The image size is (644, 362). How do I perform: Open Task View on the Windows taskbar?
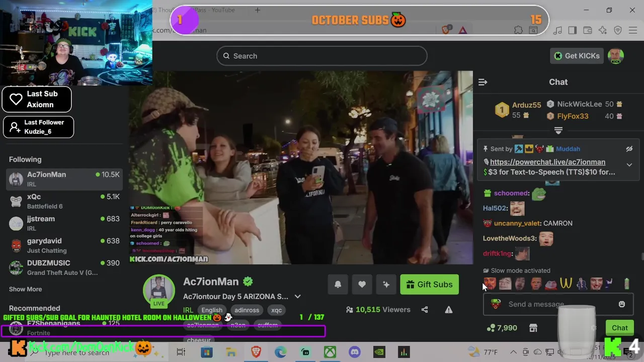tap(181, 352)
